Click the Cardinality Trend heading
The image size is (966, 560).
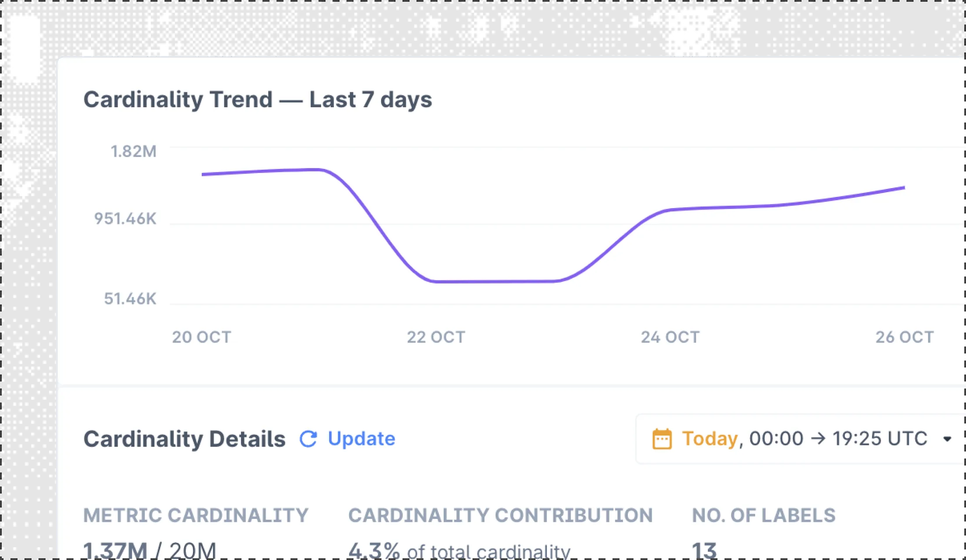(258, 100)
